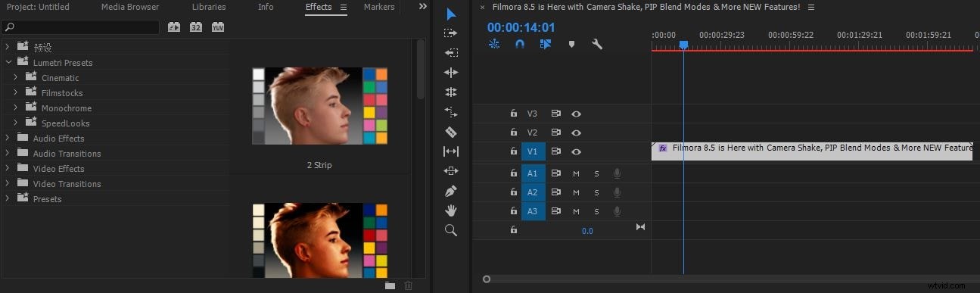The height and width of the screenshot is (293, 980).
Task: Solo track A2
Action: (x=596, y=192)
